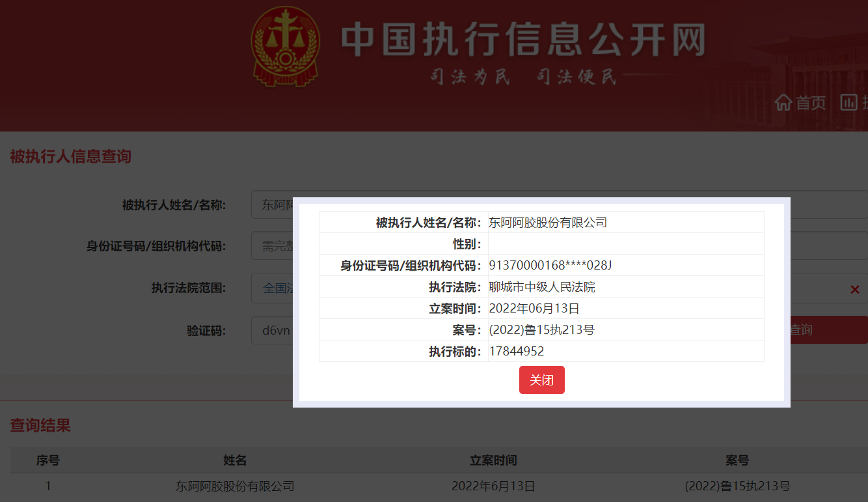Select the code 91370000168****028J in the popup
The image size is (868, 502).
click(550, 266)
